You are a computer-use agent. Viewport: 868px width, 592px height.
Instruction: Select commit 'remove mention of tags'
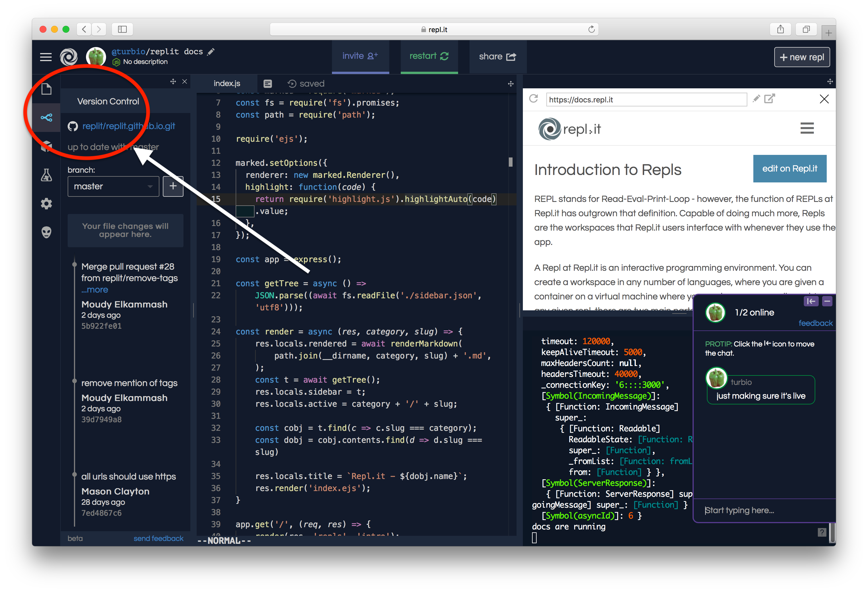click(129, 383)
